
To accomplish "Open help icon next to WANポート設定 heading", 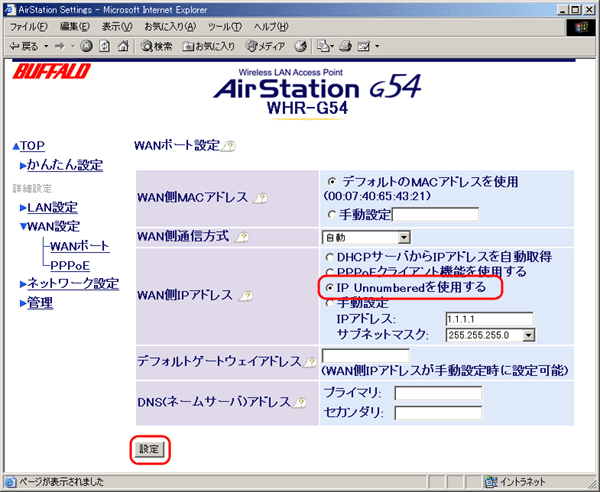I will click(229, 146).
